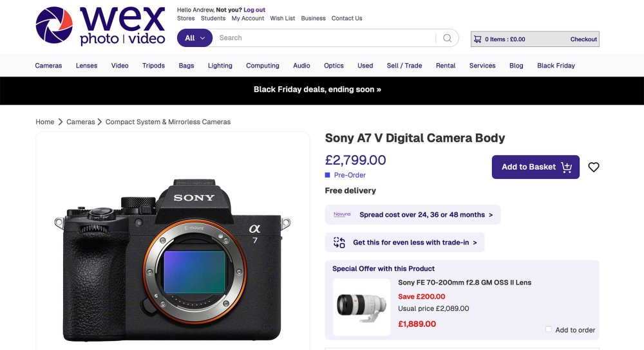The width and height of the screenshot is (644, 350).
Task: Tick the Add to order checkbox
Action: click(549, 329)
